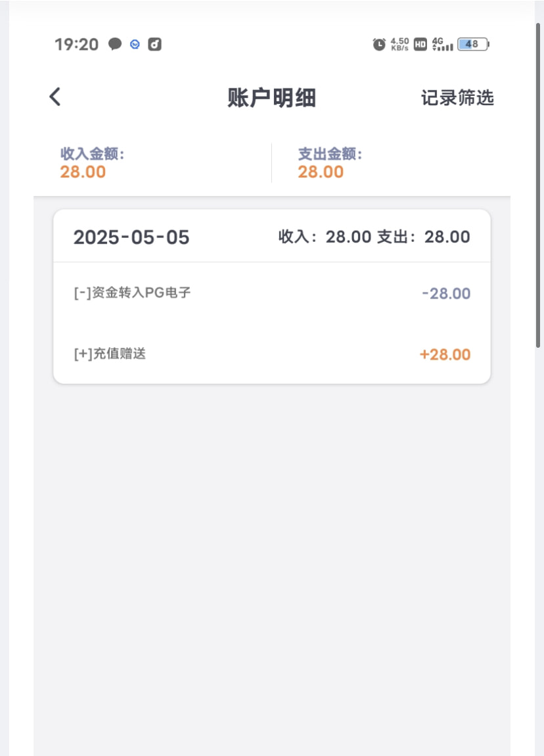Click the blue circular notification icon
The width and height of the screenshot is (544, 756).
pyautogui.click(x=135, y=44)
